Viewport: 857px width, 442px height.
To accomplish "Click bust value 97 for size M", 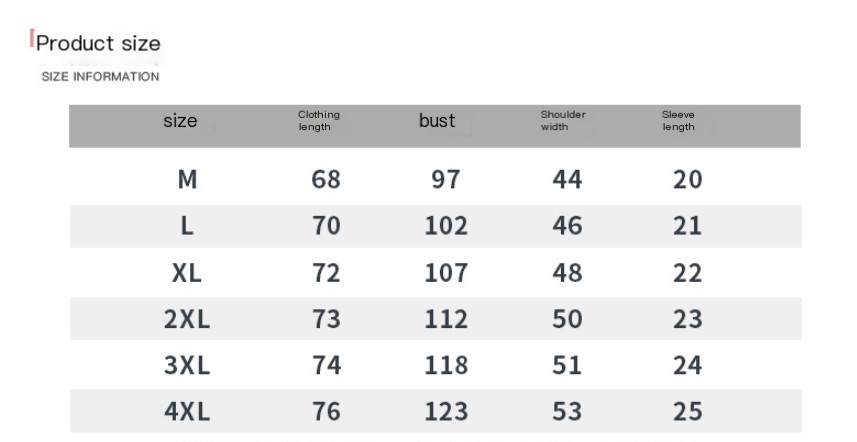I will pyautogui.click(x=446, y=179).
